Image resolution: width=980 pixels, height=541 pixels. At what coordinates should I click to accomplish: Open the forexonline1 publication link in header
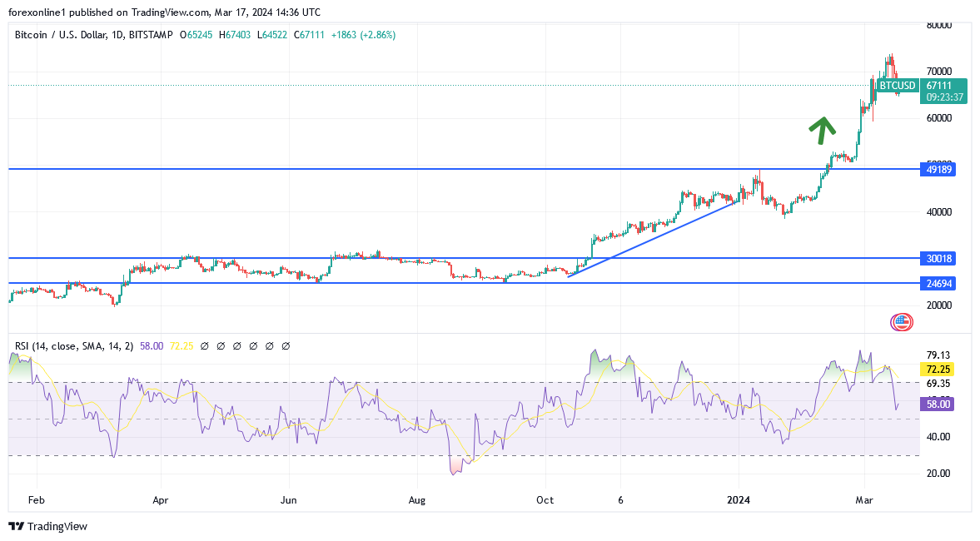tap(35, 12)
